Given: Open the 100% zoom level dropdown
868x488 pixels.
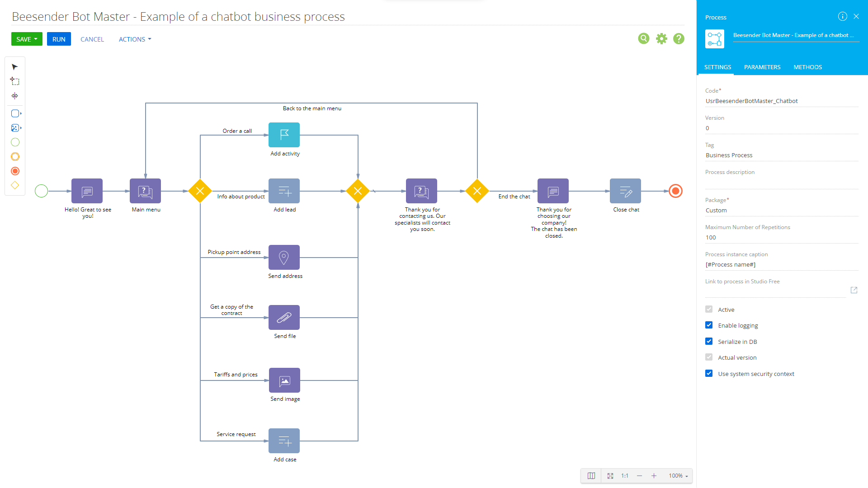Looking at the screenshot, I should coord(678,476).
